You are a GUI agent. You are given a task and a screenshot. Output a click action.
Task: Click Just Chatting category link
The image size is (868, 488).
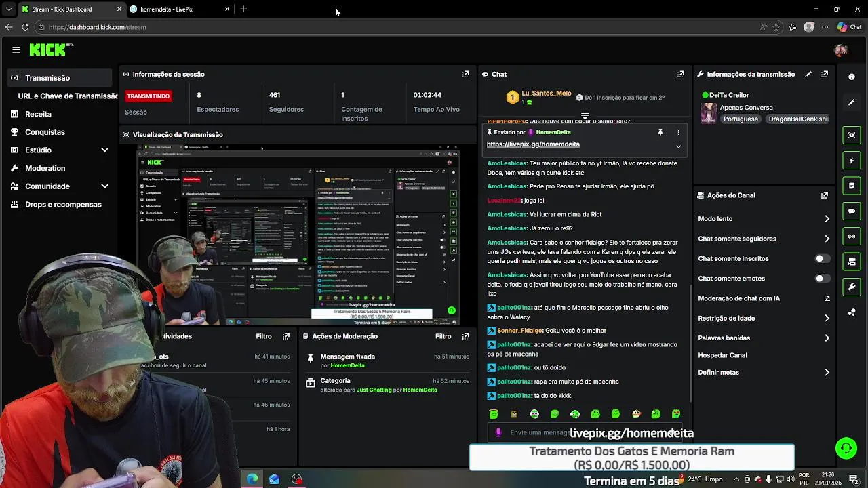point(374,390)
